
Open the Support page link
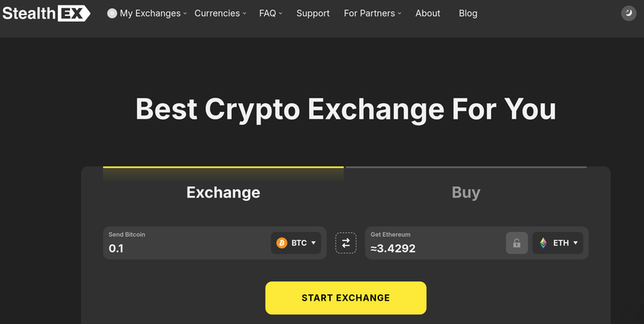click(x=312, y=14)
